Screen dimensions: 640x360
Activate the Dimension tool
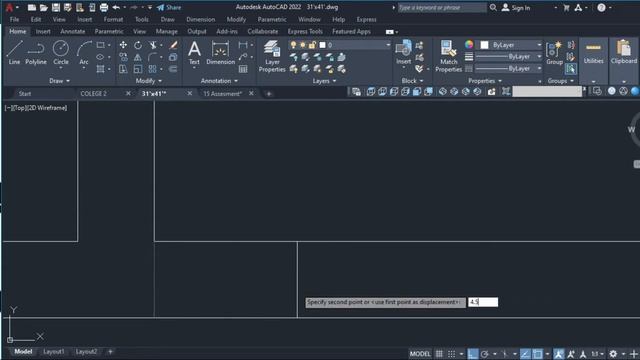click(220, 53)
